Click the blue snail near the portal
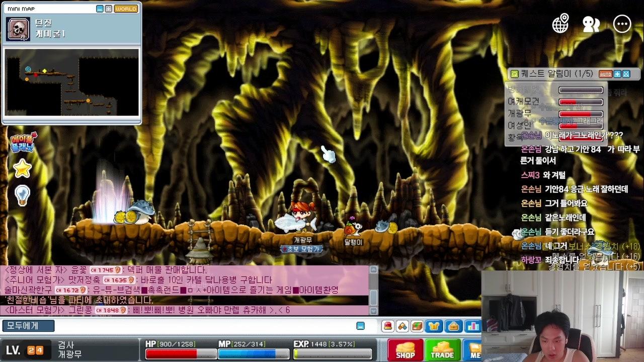 point(141,212)
